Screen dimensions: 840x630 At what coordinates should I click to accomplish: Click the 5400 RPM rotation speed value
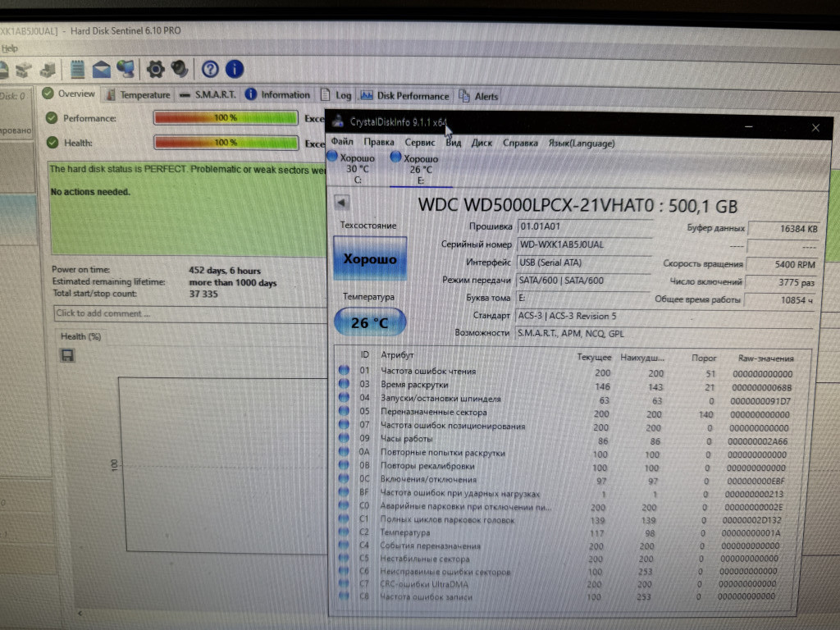click(x=783, y=264)
